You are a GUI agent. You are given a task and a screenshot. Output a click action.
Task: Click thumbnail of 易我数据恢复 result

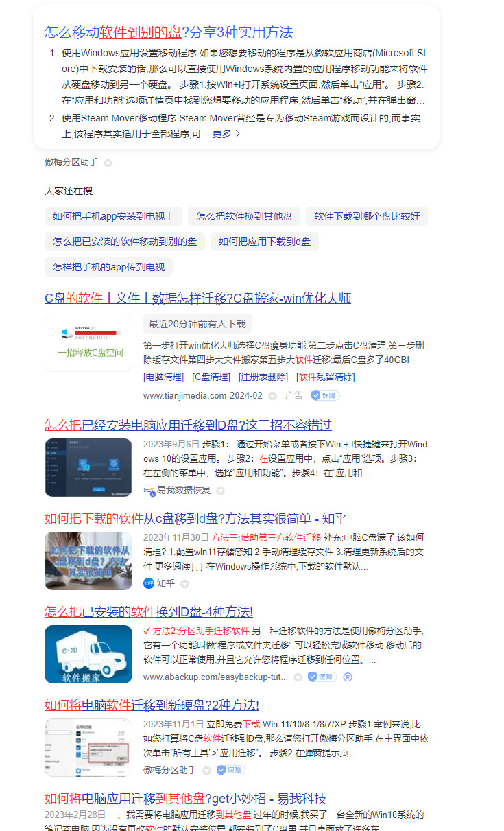pos(88,467)
